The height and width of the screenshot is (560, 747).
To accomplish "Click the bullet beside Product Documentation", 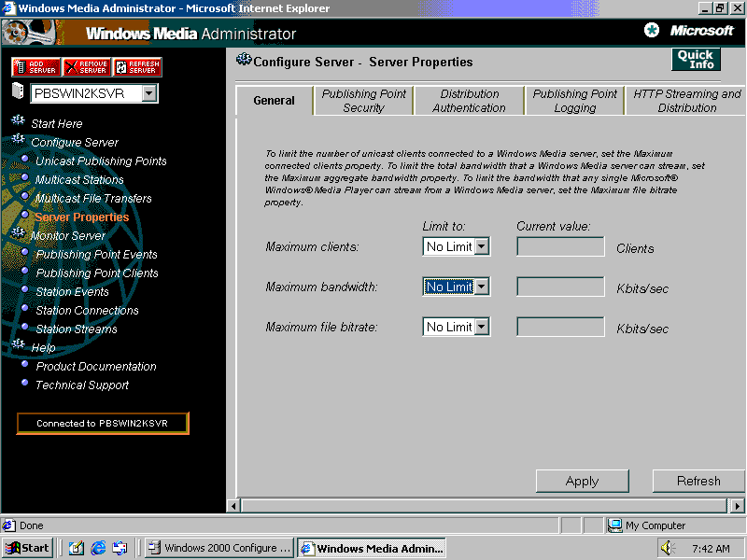I will click(x=25, y=364).
